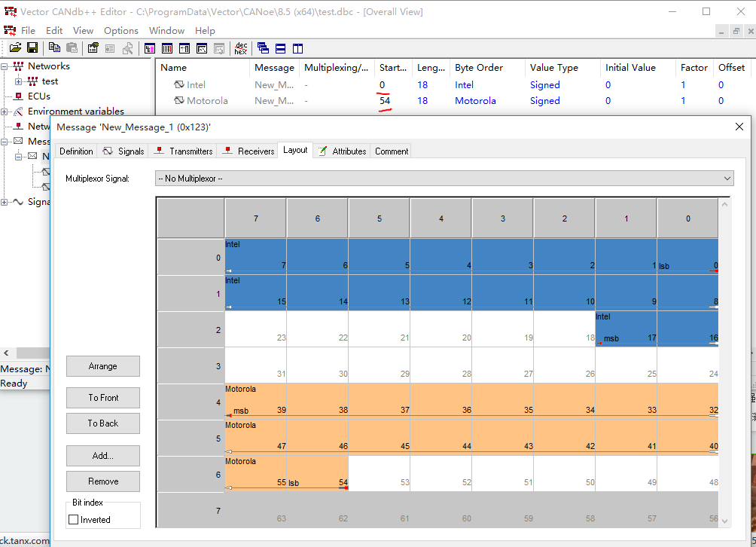
Task: Click the Edit properties toolbar icon
Action: click(93, 48)
